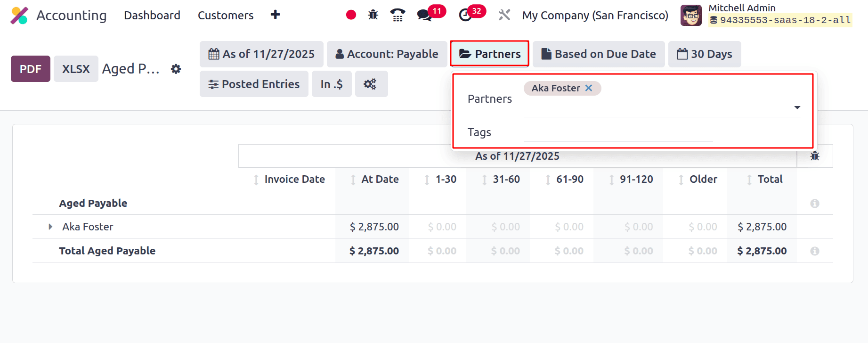This screenshot has width=868, height=343.
Task: Click the red recording dot icon
Action: tap(351, 15)
